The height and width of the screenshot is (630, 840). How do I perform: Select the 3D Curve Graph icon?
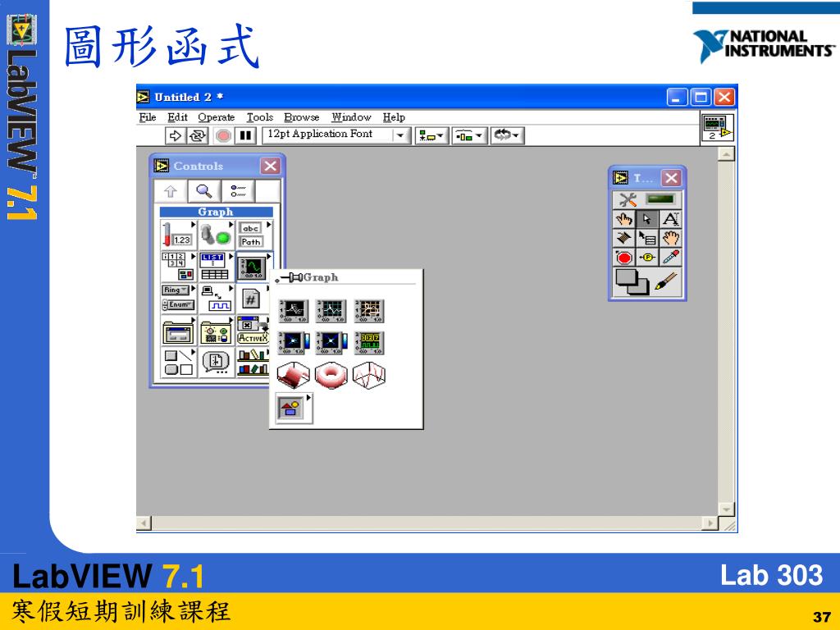369,375
